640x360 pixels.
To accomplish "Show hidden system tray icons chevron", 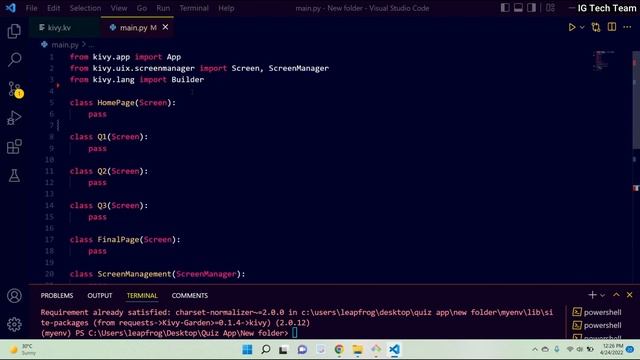I will tap(535, 349).
